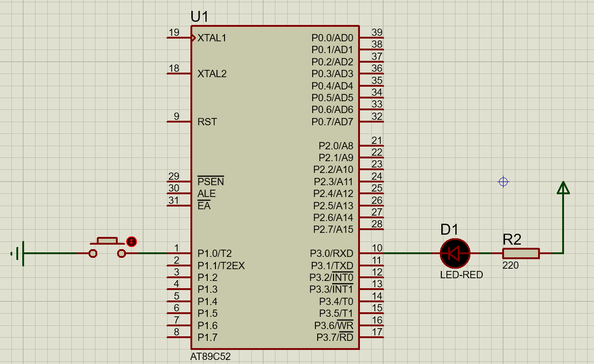
Task: Select the wire from ground to button
Action: coord(55,253)
